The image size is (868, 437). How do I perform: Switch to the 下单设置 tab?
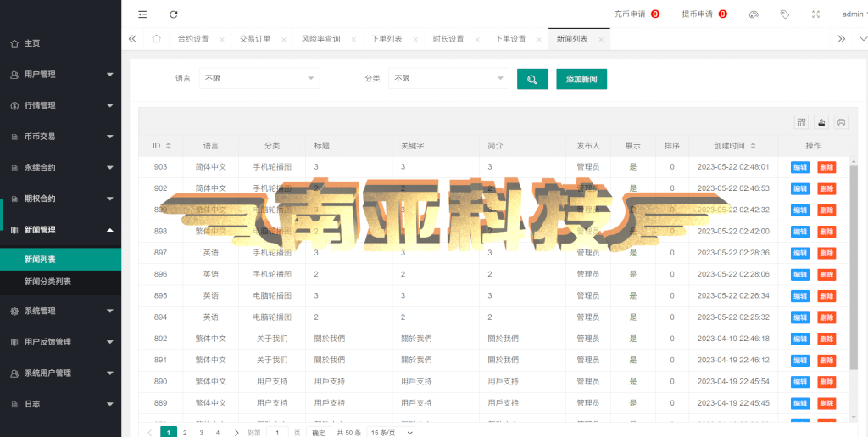click(510, 39)
